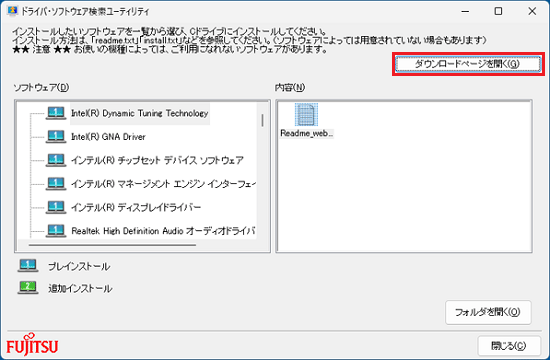Select インテル(R) ディスプレイドライバー entry
Image resolution: width=550 pixels, height=360 pixels.
pyautogui.click(x=136, y=207)
